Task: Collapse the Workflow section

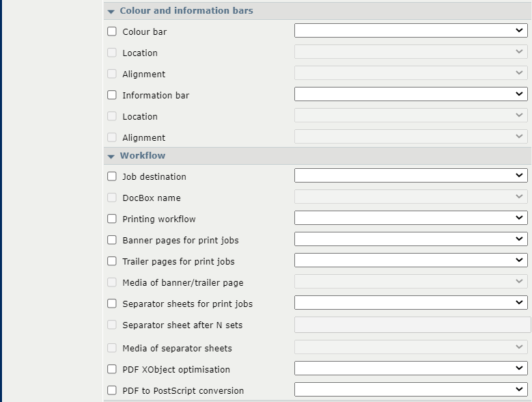Action: 111,156
